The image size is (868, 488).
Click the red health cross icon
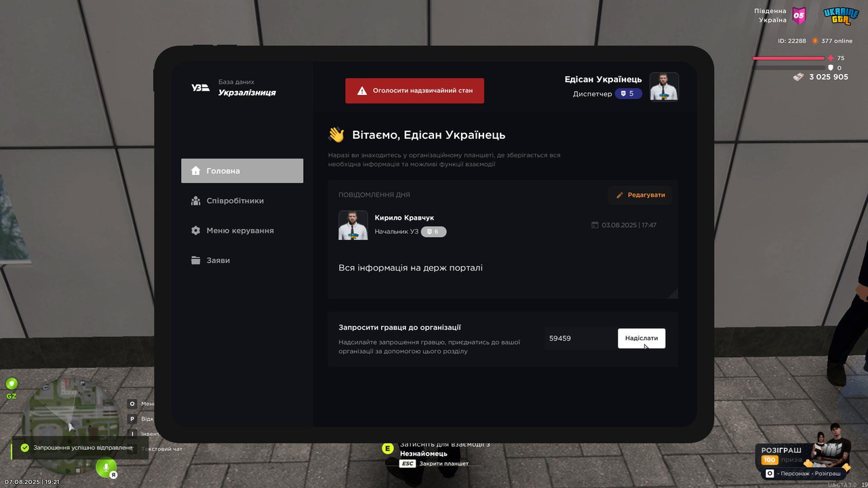point(831,58)
